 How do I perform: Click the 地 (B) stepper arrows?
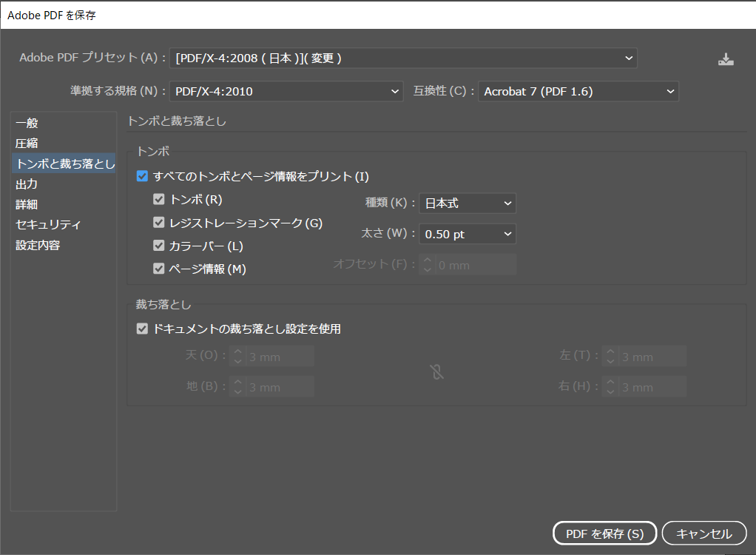[x=237, y=387]
